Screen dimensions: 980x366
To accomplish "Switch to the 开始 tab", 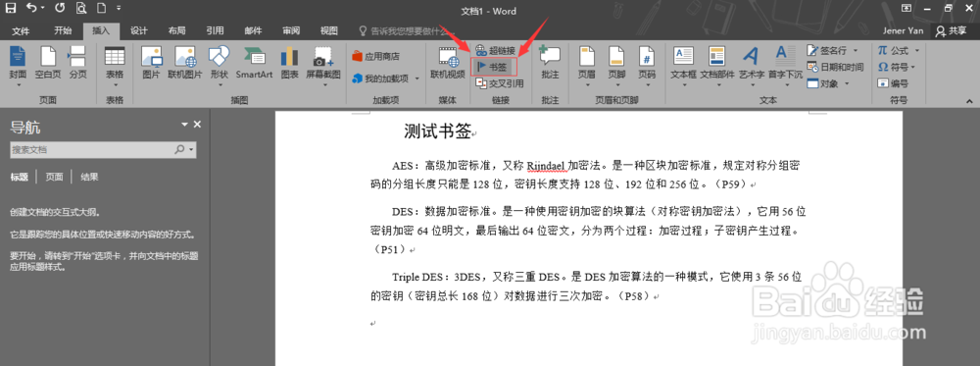I will coord(63,30).
